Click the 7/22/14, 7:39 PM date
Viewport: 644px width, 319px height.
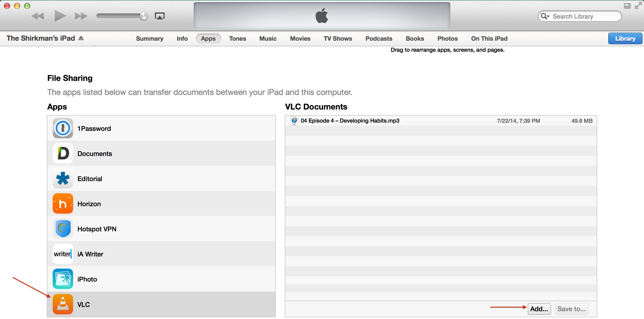pos(518,121)
